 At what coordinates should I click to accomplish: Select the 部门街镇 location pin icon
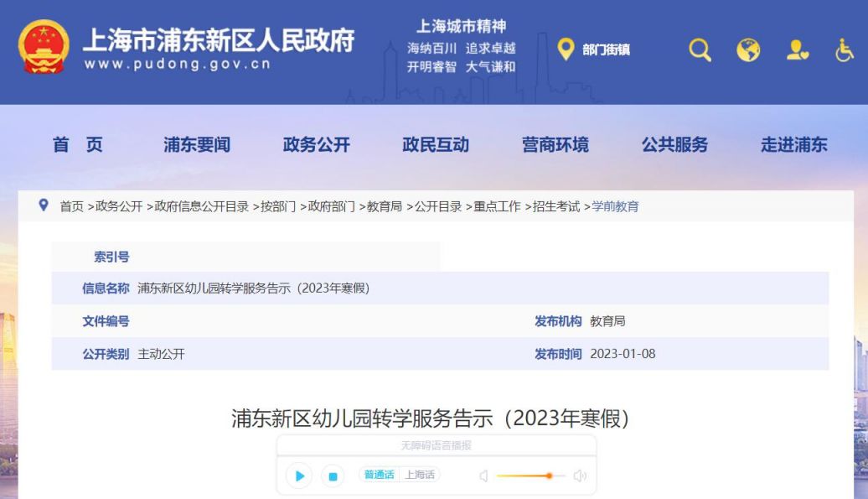tap(566, 49)
